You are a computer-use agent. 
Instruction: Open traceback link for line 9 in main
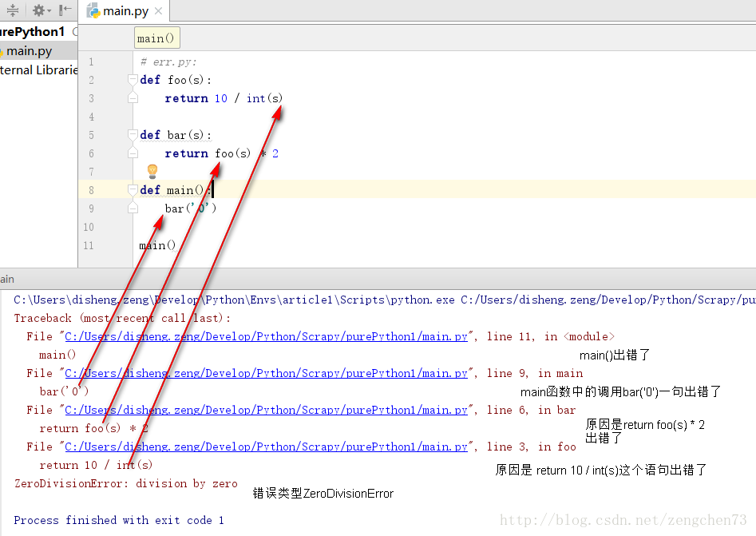[x=266, y=373]
